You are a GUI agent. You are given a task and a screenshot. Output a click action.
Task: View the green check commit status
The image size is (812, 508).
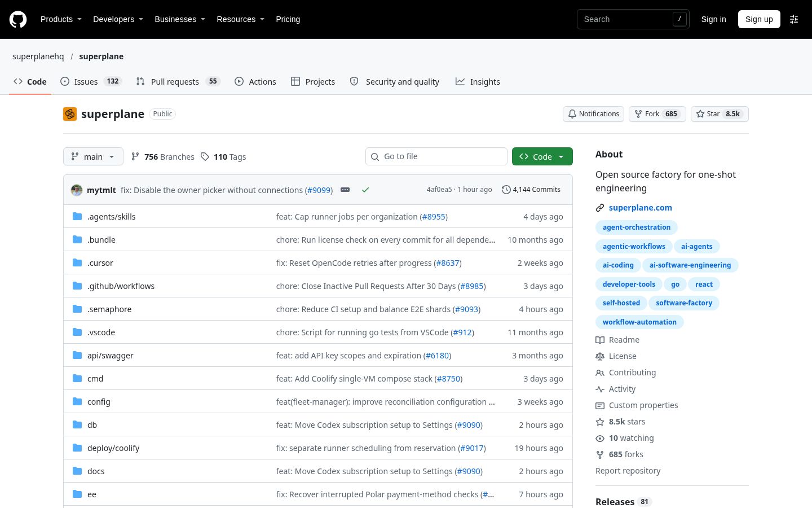[365, 190]
